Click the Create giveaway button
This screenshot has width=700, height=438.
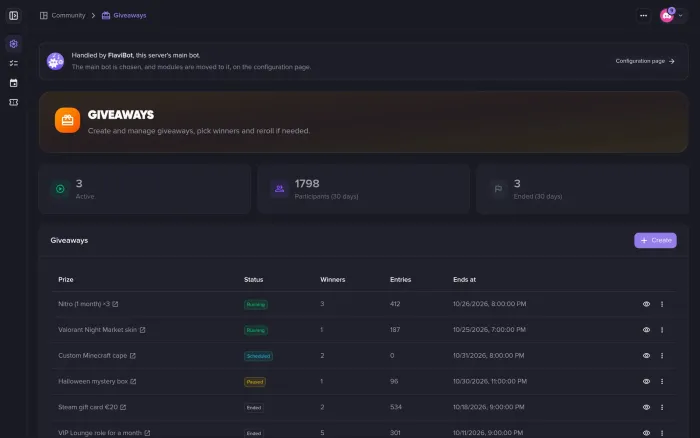[x=655, y=240]
